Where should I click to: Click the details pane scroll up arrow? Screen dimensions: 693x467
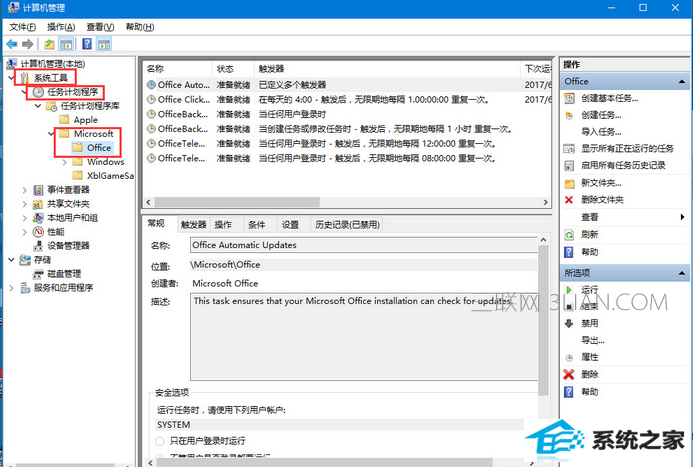[543, 240]
